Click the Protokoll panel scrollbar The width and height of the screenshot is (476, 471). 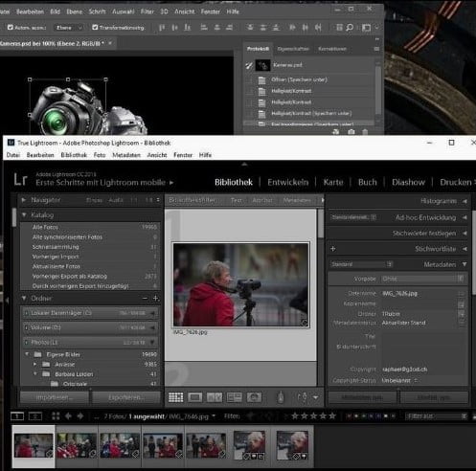[378, 90]
